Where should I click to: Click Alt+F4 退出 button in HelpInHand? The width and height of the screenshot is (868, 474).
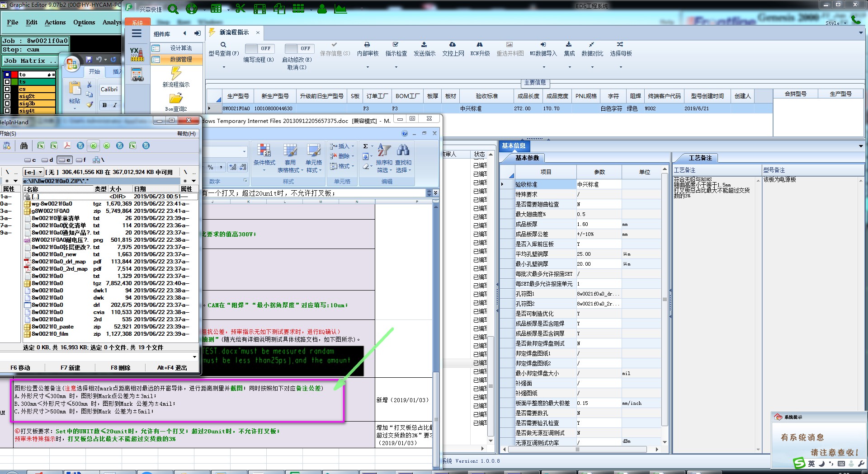(172, 368)
